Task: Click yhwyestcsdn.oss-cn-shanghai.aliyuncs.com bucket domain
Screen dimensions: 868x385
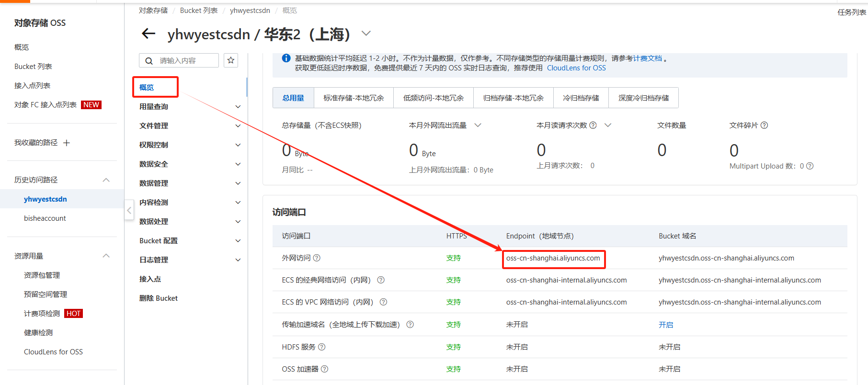Action: (x=726, y=258)
